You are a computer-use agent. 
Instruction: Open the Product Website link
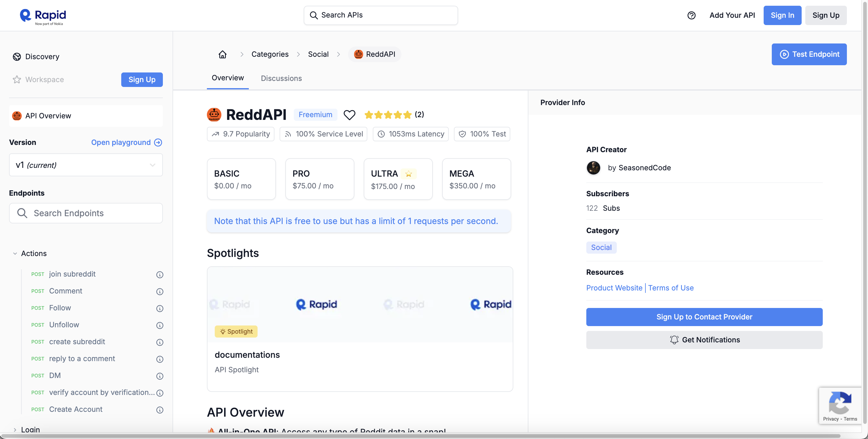tap(614, 288)
